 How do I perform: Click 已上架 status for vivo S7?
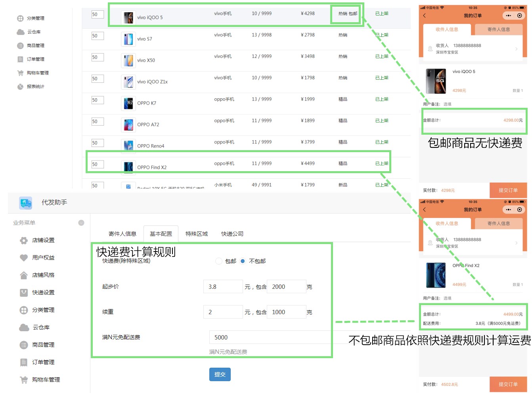[382, 35]
